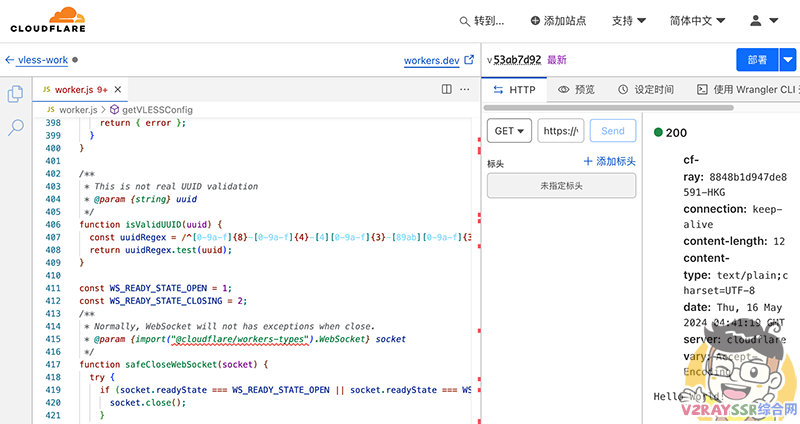Open the 简体中文 language dropdown
This screenshot has width=800, height=424.
pyautogui.click(x=698, y=21)
